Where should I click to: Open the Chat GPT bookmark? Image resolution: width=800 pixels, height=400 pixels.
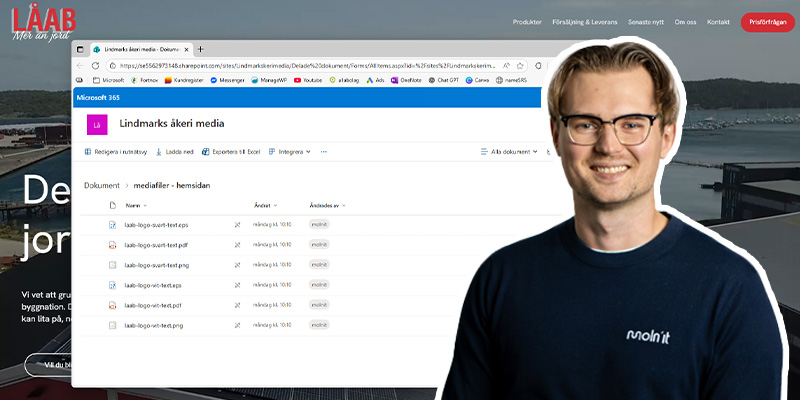click(444, 80)
